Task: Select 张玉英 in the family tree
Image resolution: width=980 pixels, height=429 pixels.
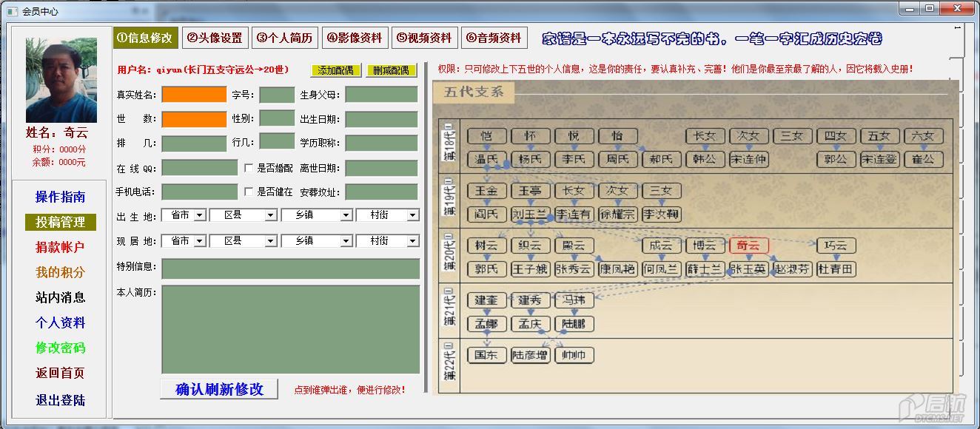Action: point(749,269)
